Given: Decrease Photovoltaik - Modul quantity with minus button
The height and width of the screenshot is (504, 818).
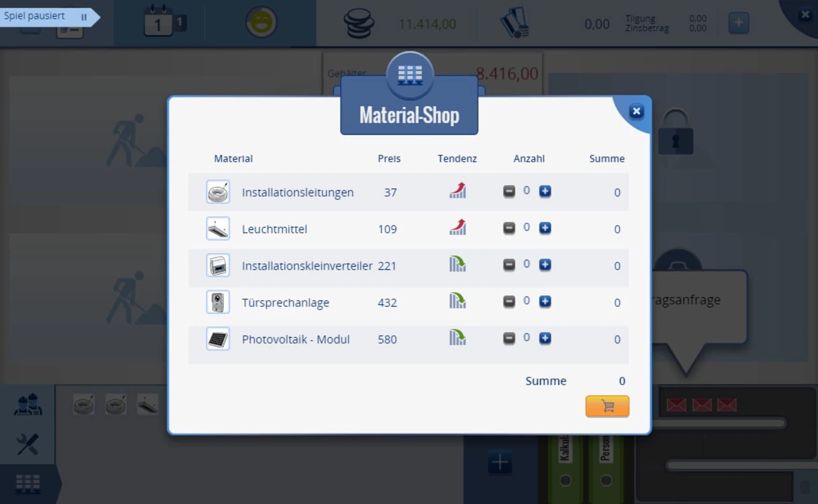Looking at the screenshot, I should [509, 338].
